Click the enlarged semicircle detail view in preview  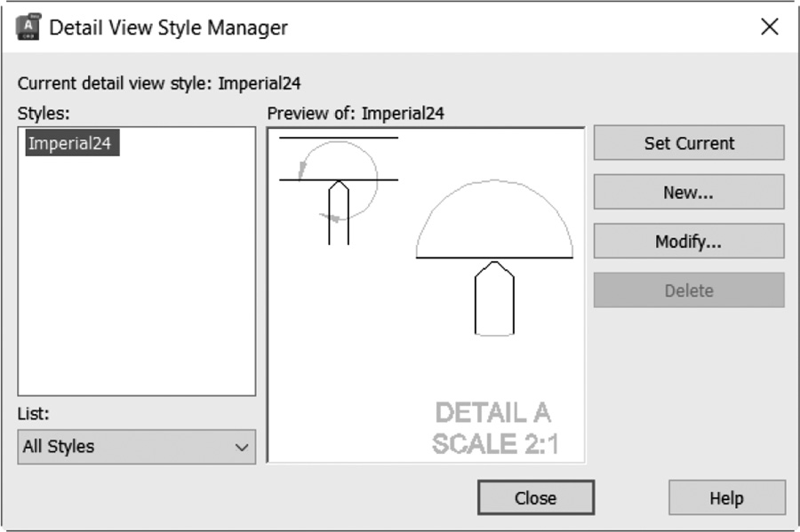(x=494, y=219)
